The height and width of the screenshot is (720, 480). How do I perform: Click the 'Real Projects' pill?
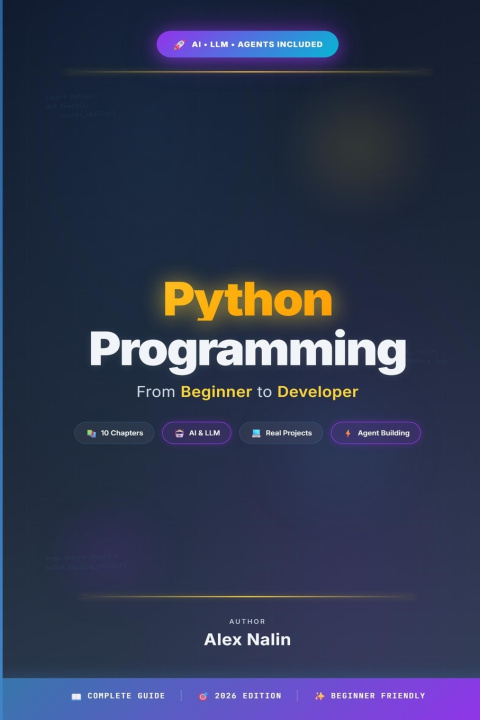coord(281,433)
